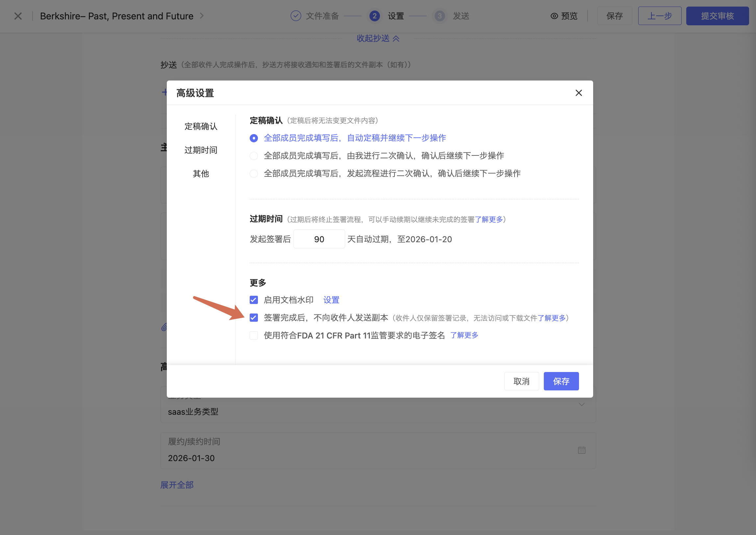Click the step 3 发送 circle
Viewport: 756px width, 535px height.
(x=439, y=16)
